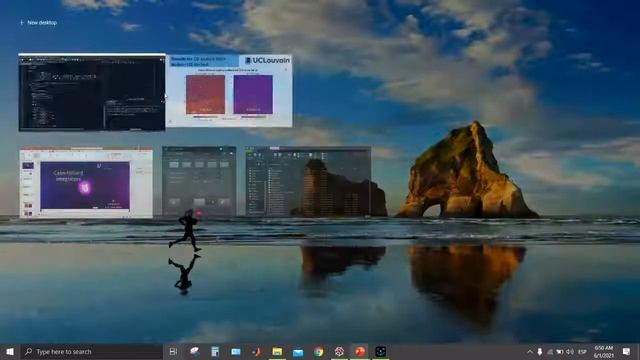Open the dark icon after PowerPoint
This screenshot has width=640, height=360.
[x=380, y=351]
